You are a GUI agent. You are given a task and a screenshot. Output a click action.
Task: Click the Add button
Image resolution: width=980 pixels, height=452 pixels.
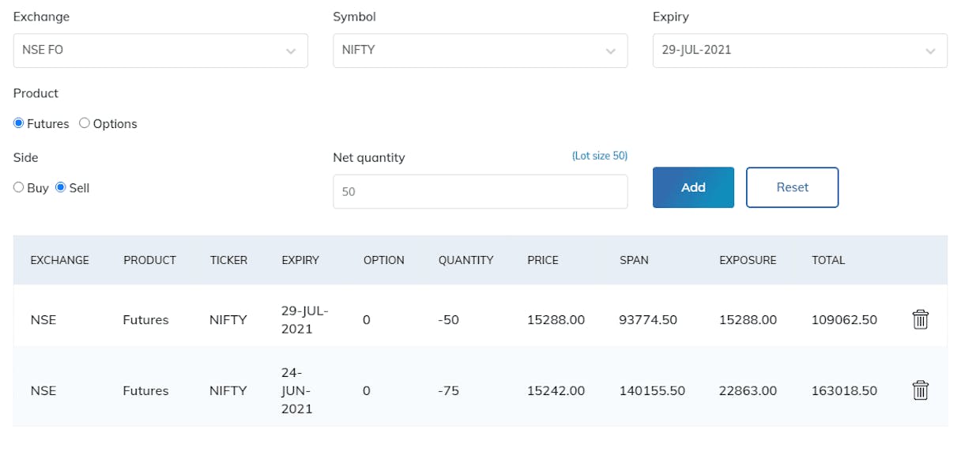click(x=693, y=187)
